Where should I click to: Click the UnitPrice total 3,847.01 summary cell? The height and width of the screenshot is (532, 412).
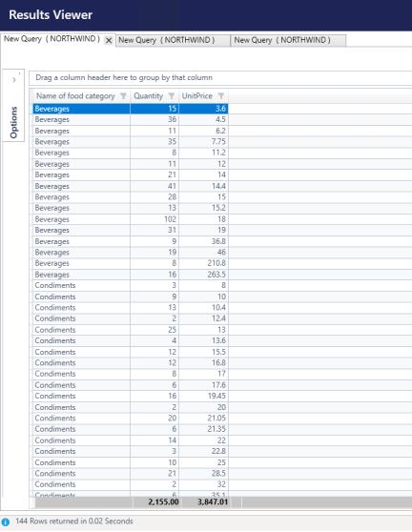click(206, 502)
